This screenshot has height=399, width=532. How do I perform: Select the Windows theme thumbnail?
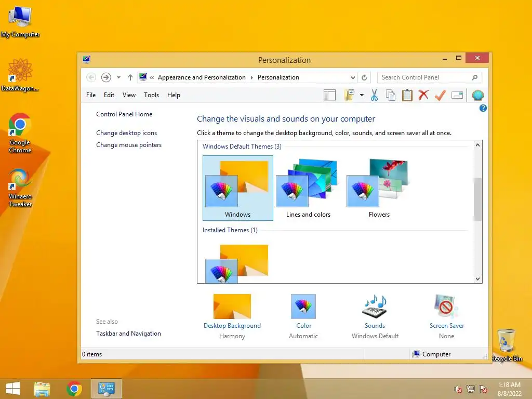point(238,188)
